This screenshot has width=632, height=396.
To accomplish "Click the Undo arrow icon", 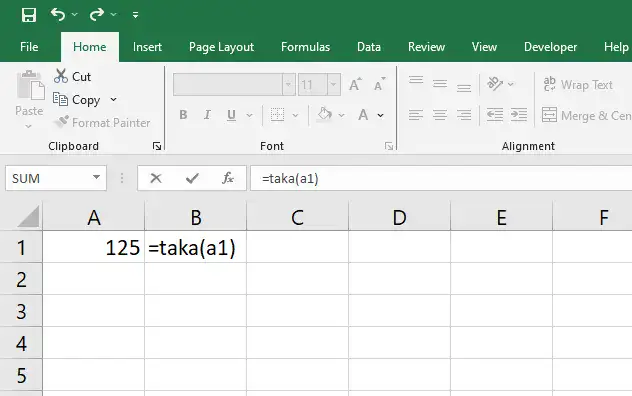I will (58, 15).
